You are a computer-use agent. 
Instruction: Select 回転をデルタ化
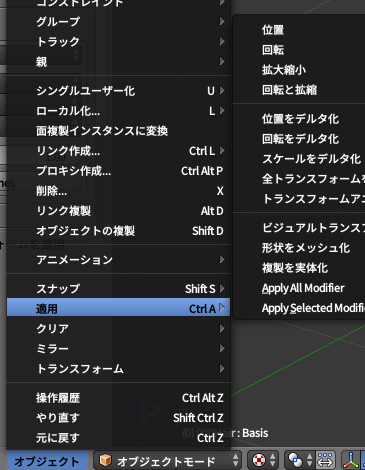[x=299, y=139]
